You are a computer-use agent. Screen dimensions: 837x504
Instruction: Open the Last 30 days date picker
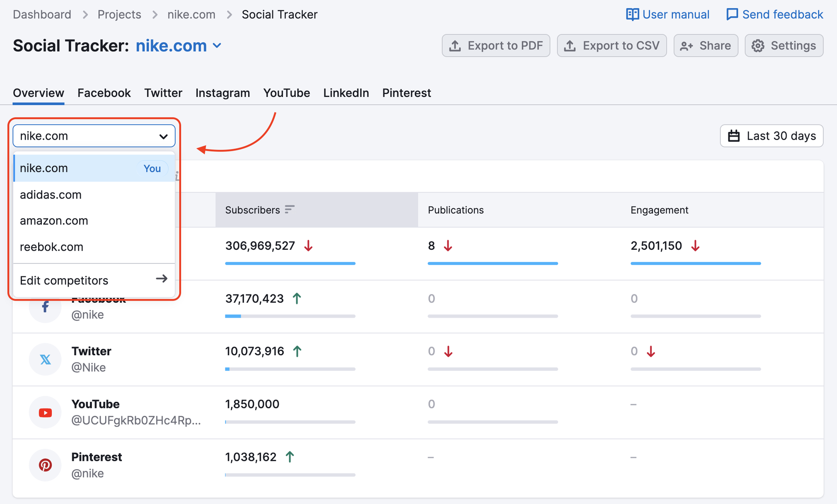771,136
